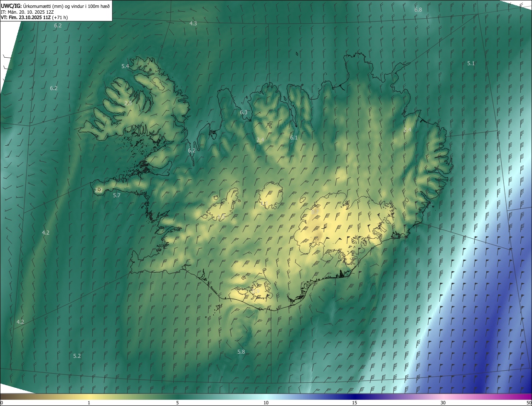Click the color scale tick labeled 50
This screenshot has height=406, width=532.
pos(529,403)
